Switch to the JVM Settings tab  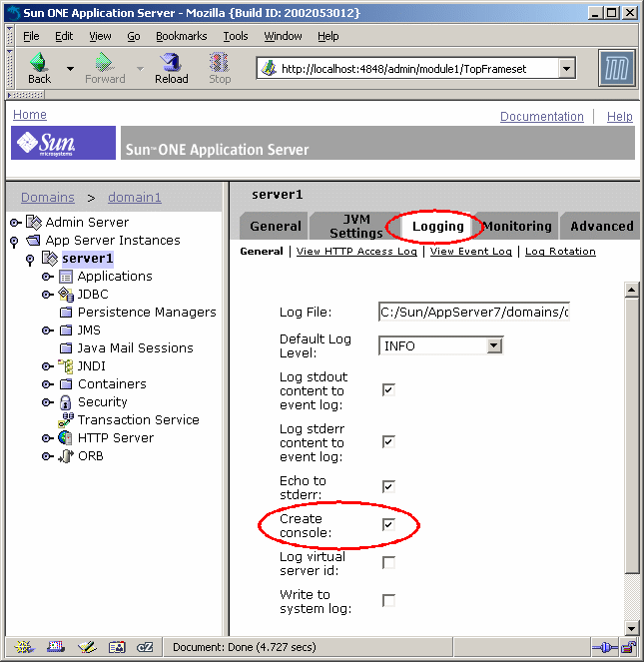click(x=355, y=227)
